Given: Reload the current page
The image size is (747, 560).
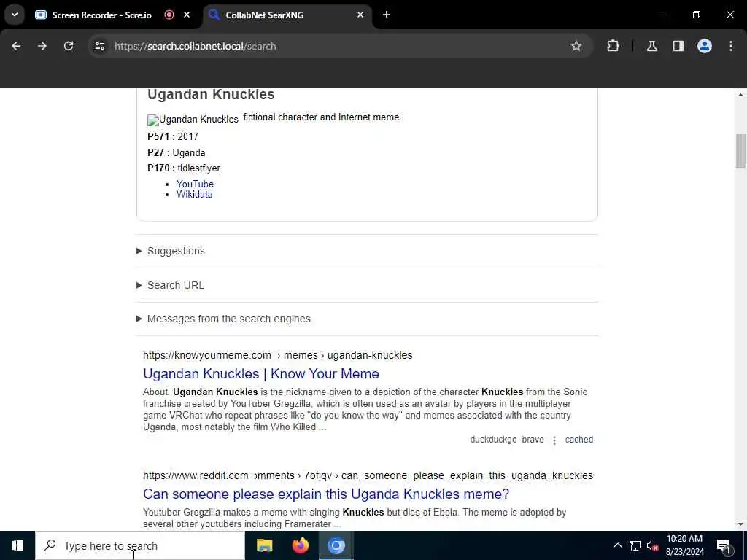Looking at the screenshot, I should point(69,46).
